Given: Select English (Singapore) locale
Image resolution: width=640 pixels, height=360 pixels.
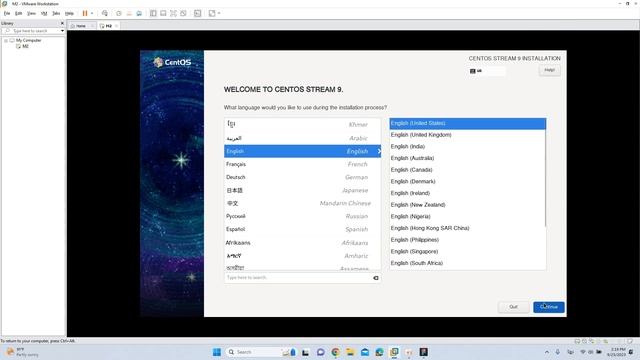Looking at the screenshot, I should [467, 251].
